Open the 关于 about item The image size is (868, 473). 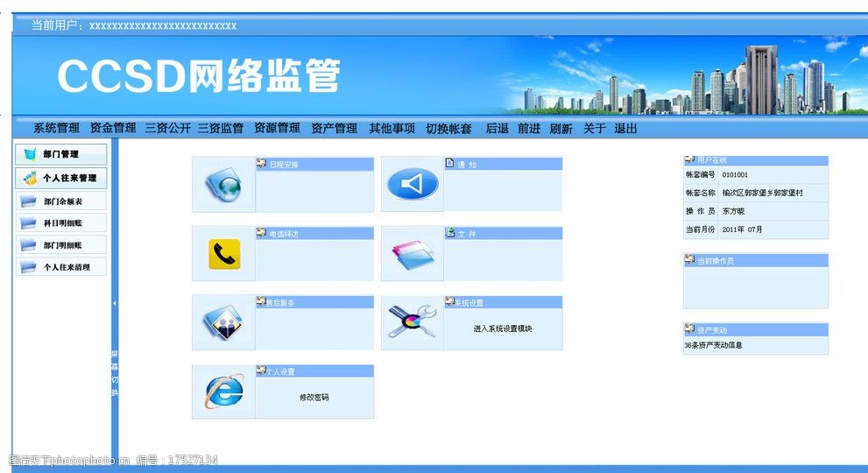click(595, 129)
